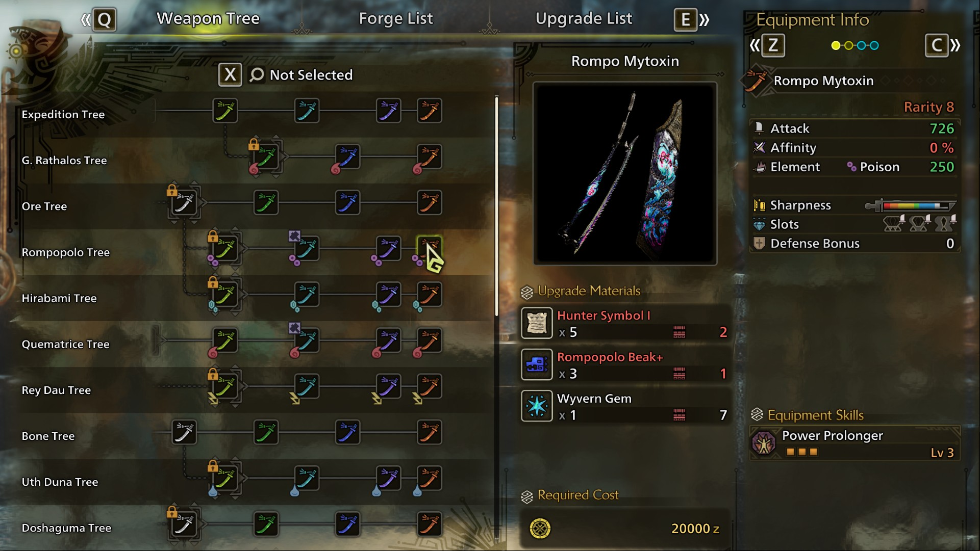Select the orange final weapon in Expedition Tree
This screenshot has height=551, width=980.
[x=430, y=111]
